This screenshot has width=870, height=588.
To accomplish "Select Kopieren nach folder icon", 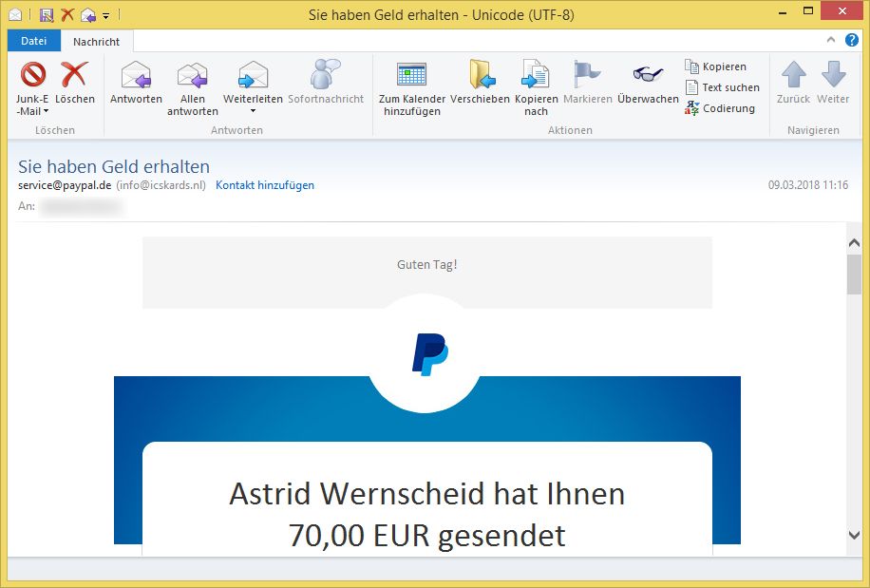I will tap(536, 74).
